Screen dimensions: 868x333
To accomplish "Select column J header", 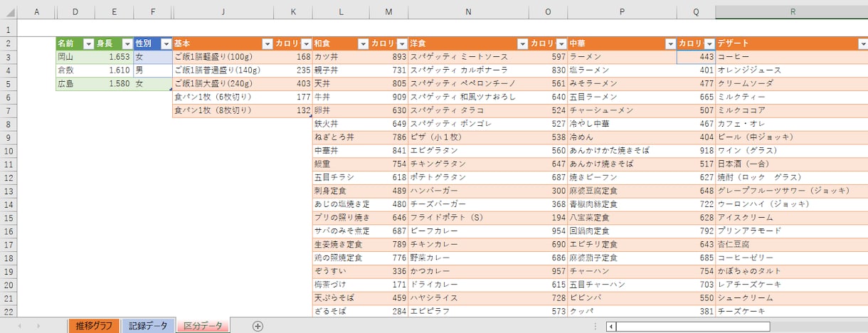I will [x=223, y=12].
